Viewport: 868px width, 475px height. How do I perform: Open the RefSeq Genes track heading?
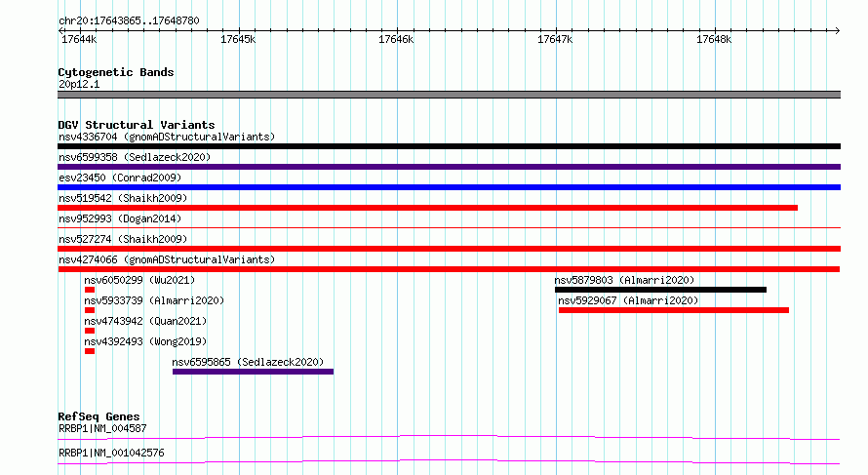[x=99, y=416]
